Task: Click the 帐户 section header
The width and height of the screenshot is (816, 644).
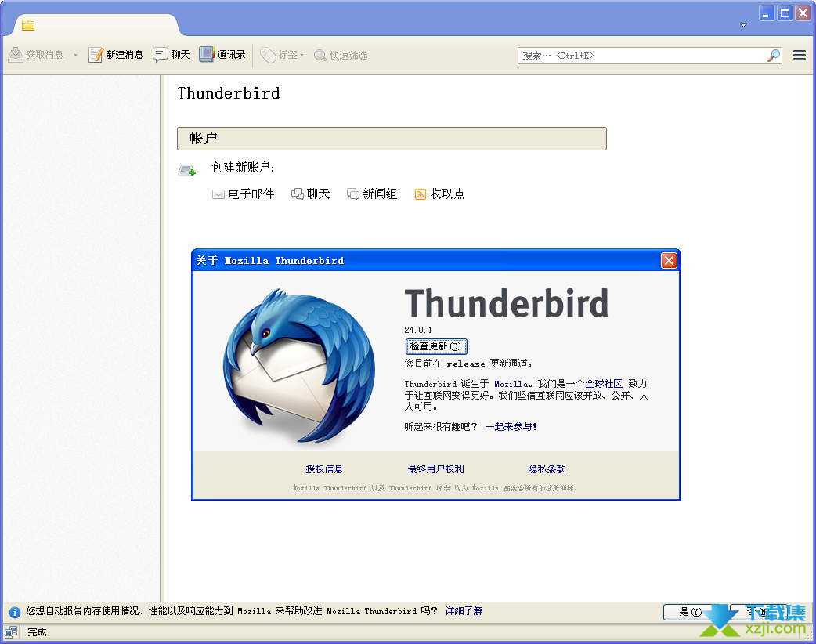Action: click(x=392, y=139)
